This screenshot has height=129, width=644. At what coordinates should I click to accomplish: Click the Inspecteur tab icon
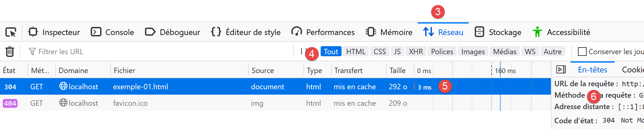tap(33, 32)
